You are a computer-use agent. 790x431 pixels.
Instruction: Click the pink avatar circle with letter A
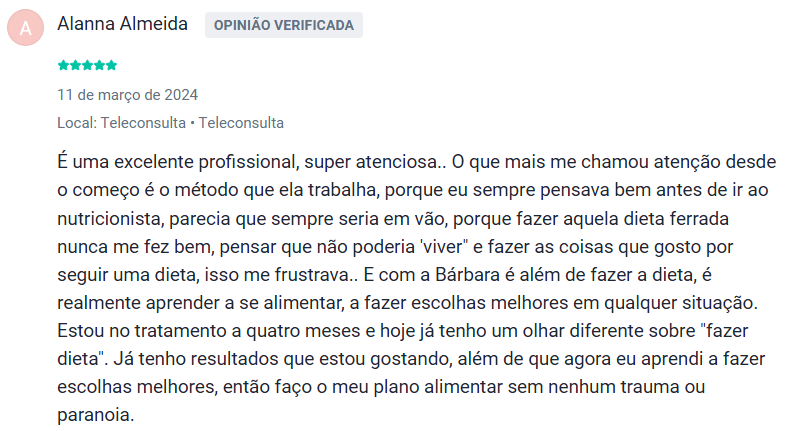pos(26,26)
